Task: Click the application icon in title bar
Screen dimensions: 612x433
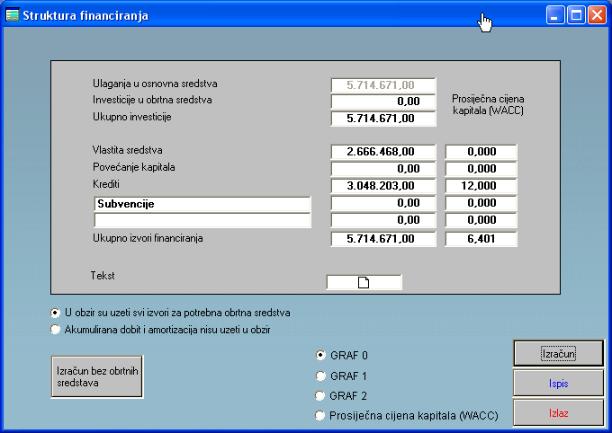Action: [12, 16]
